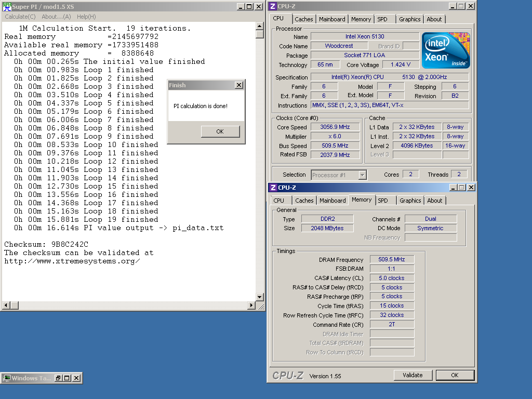
Task: Close the upper CPU-Z window
Action: (x=471, y=6)
